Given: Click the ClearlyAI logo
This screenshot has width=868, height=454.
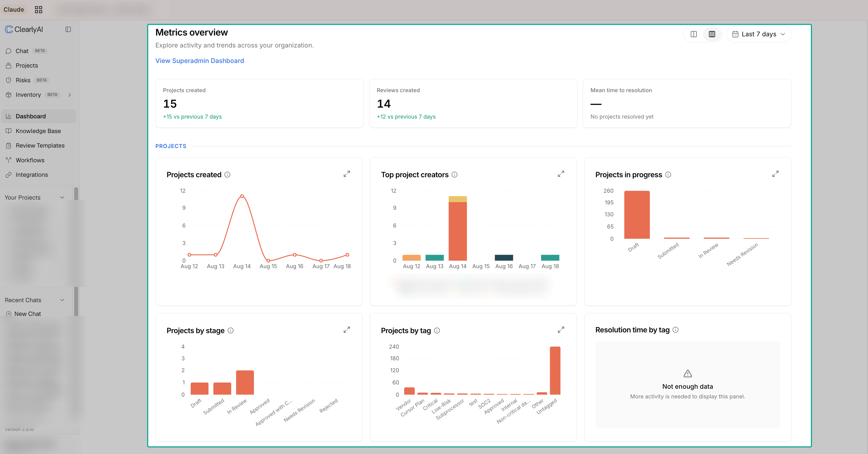Looking at the screenshot, I should point(24,29).
